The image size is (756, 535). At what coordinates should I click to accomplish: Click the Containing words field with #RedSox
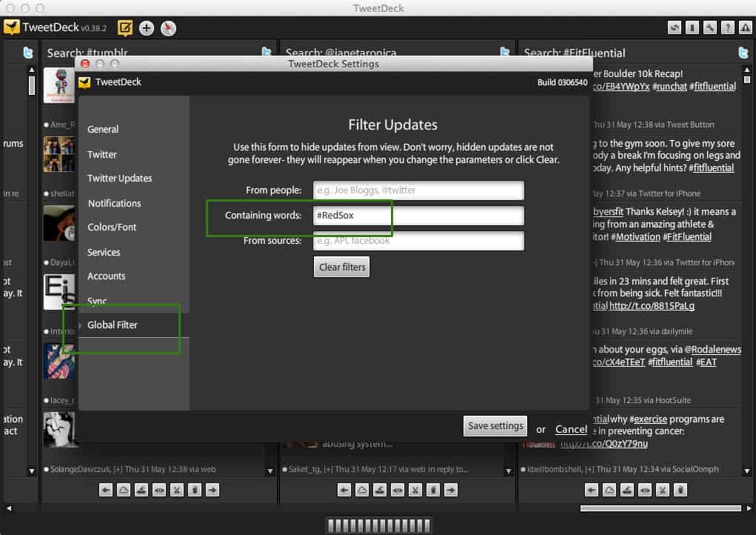tap(418, 215)
